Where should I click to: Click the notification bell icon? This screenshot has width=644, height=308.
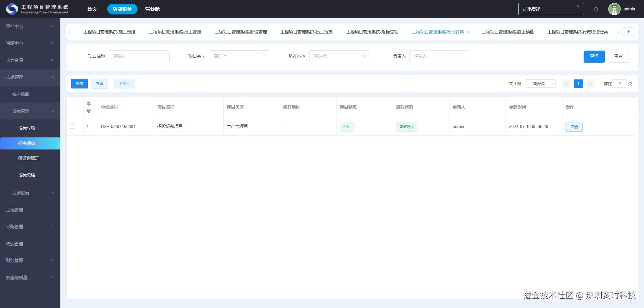pyautogui.click(x=596, y=9)
